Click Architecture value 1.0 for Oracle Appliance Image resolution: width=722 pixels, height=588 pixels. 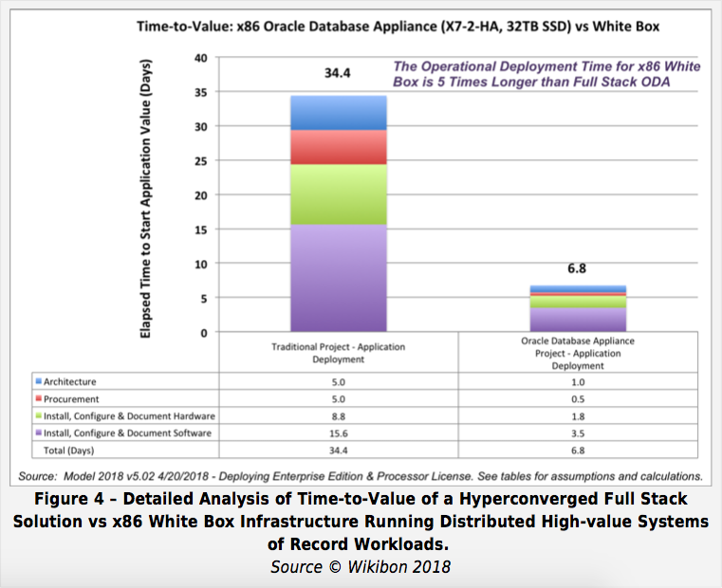578,382
